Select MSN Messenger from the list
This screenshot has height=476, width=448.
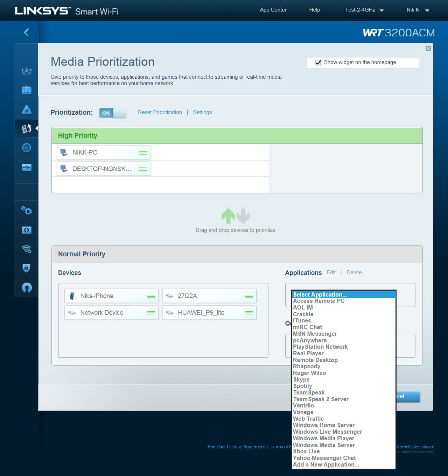[x=344, y=334]
